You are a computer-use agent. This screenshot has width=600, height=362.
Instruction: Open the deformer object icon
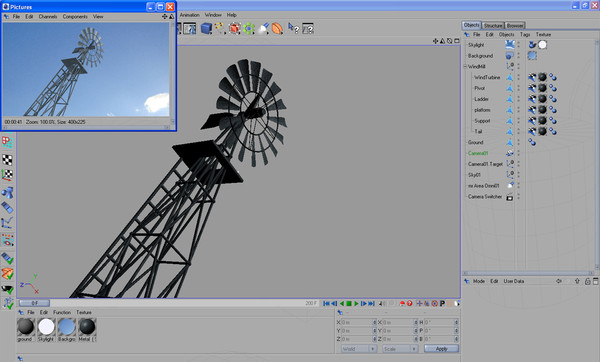(x=277, y=28)
